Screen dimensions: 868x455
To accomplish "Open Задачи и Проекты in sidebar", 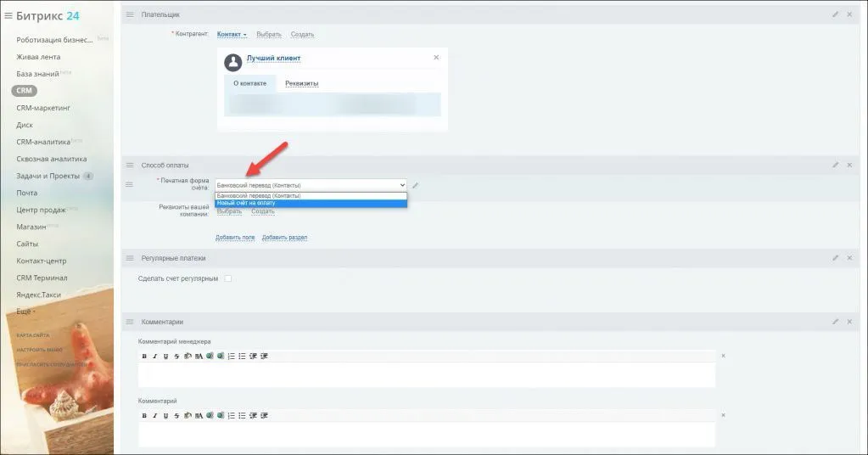I will click(48, 176).
